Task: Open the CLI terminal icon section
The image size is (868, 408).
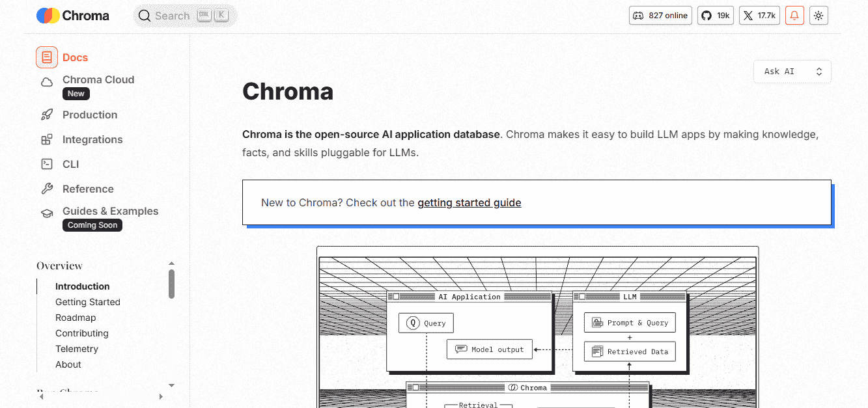Action: (x=47, y=164)
